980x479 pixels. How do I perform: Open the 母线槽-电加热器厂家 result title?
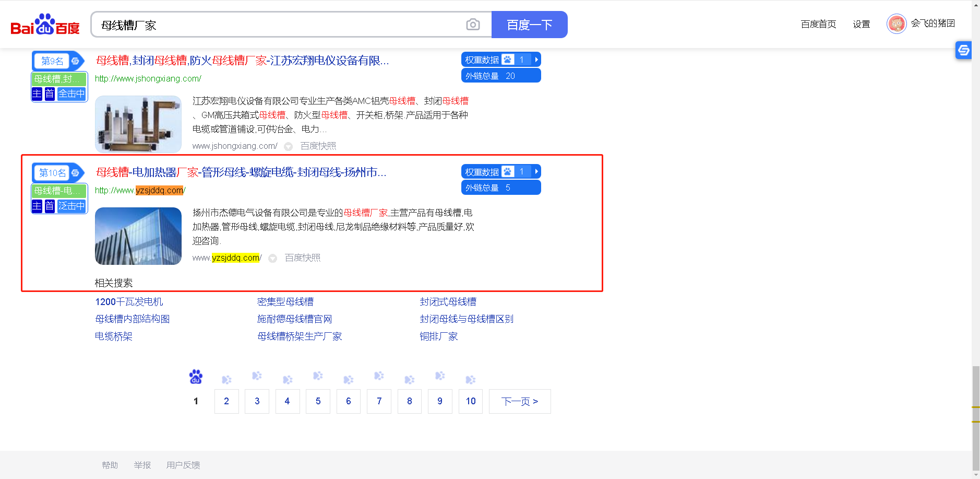(x=241, y=172)
